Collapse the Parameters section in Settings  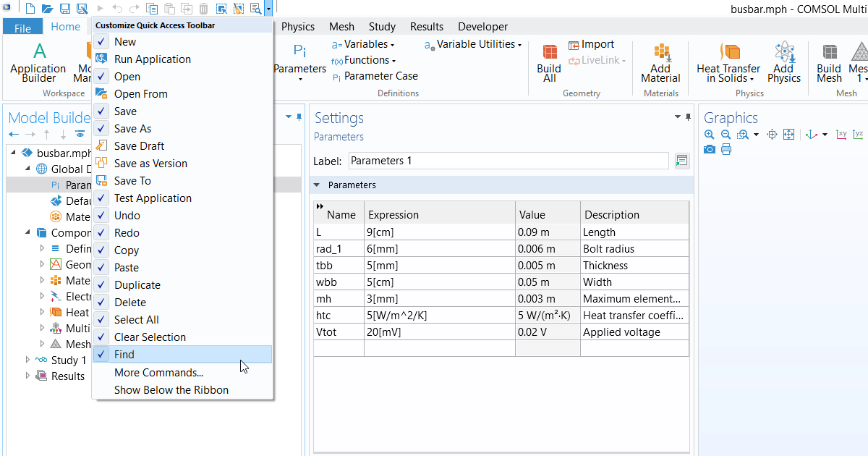(316, 185)
